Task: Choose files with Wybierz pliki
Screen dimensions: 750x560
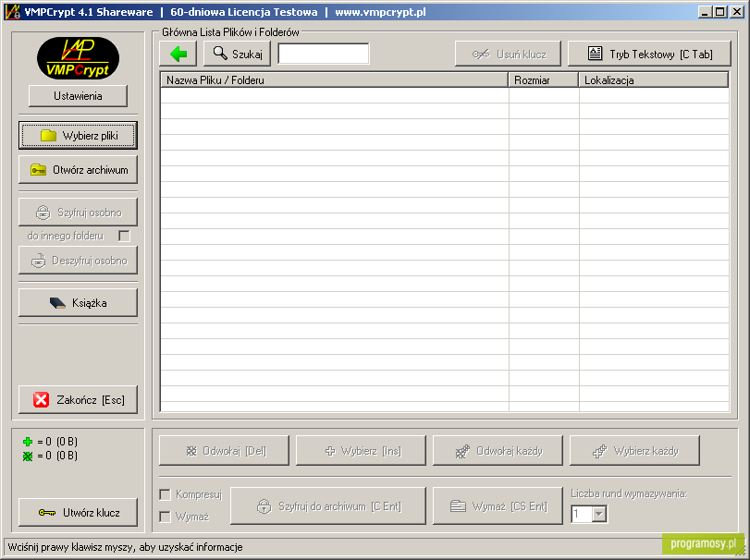Action: pos(78,135)
